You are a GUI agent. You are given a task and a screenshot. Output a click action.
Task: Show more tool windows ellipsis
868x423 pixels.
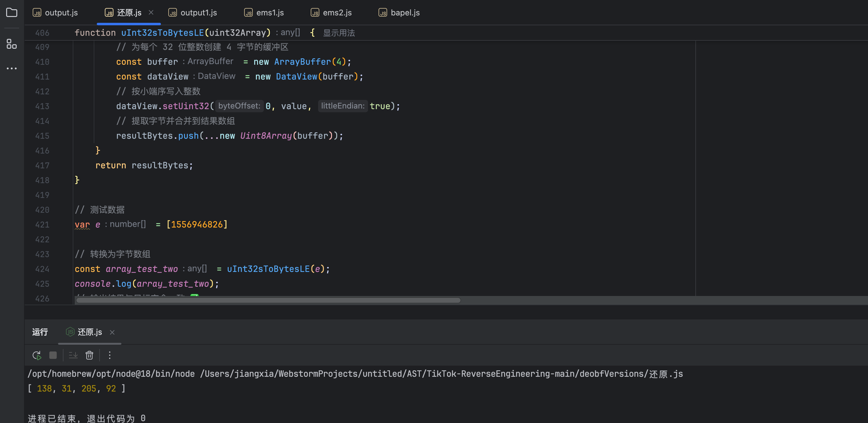[12, 68]
